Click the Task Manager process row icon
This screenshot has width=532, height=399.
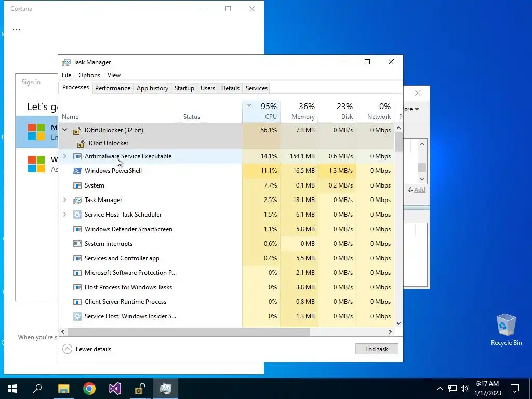click(x=77, y=200)
